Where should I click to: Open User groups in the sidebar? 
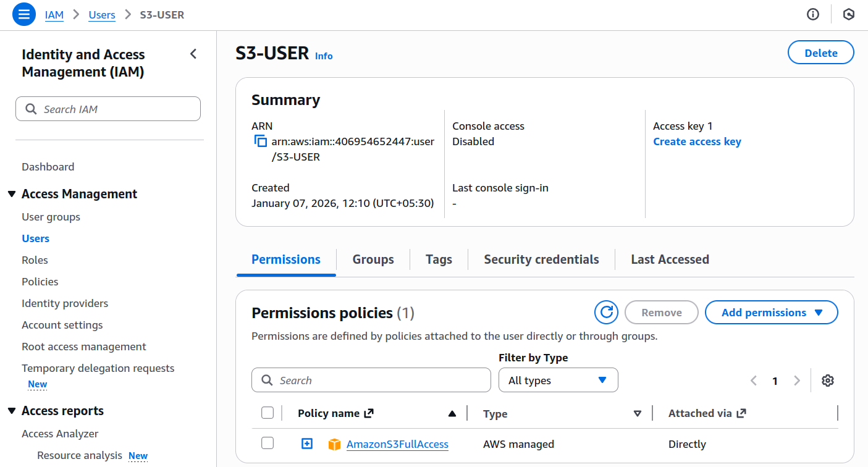pyautogui.click(x=51, y=217)
